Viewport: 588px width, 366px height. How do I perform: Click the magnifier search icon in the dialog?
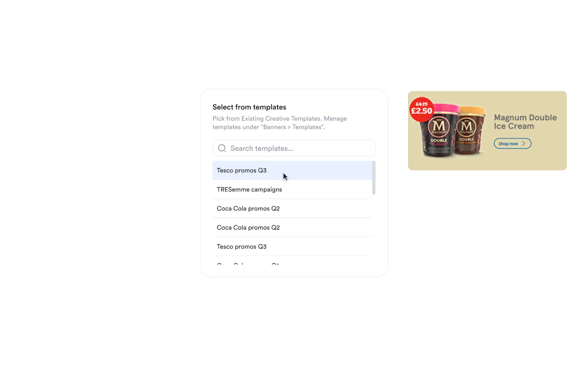[x=222, y=148]
